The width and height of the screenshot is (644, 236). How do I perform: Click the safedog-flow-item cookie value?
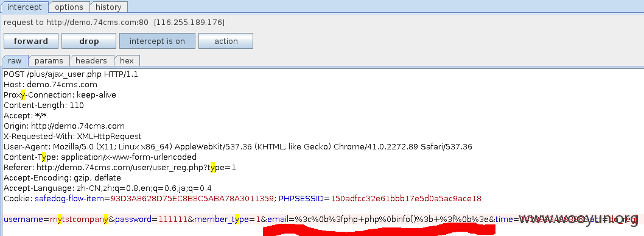pos(192,199)
